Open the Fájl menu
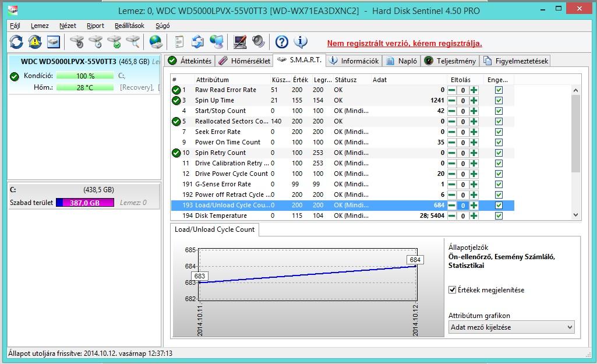 15,26
